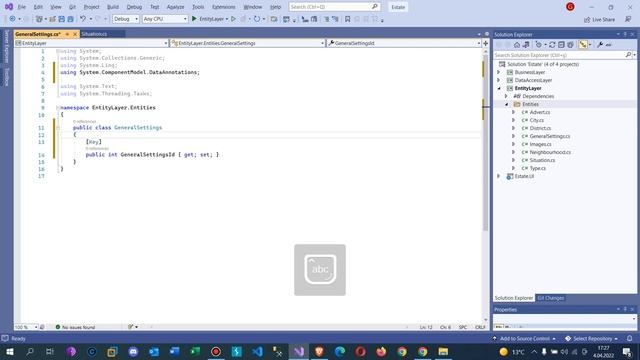Click Start Without Debugging outline play icon
The width and height of the screenshot is (640, 360).
click(x=233, y=19)
